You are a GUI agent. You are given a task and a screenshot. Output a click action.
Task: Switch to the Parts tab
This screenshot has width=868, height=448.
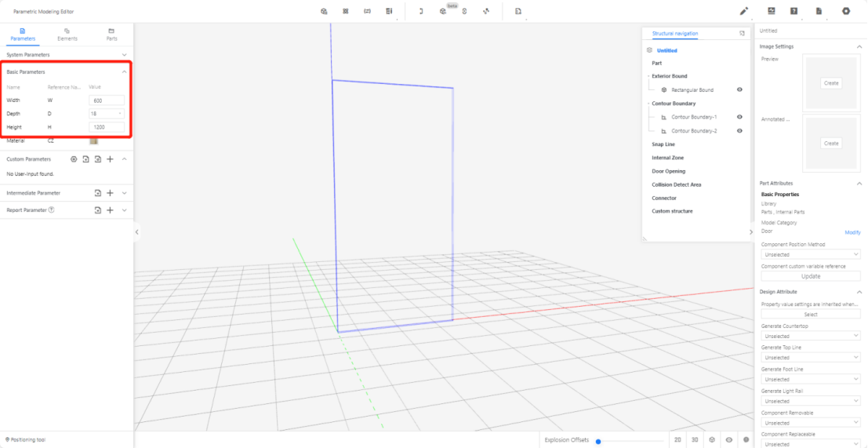click(x=111, y=34)
